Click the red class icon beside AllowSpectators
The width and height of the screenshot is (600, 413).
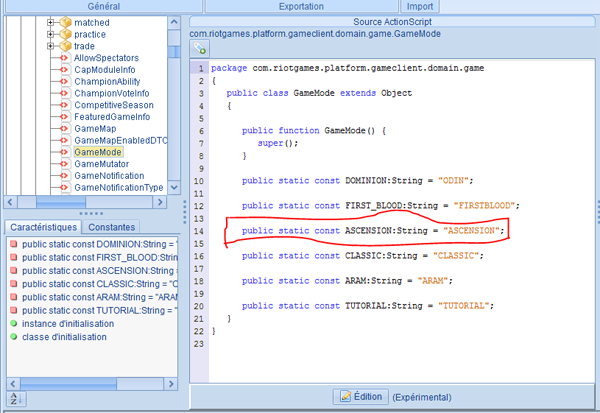65,59
